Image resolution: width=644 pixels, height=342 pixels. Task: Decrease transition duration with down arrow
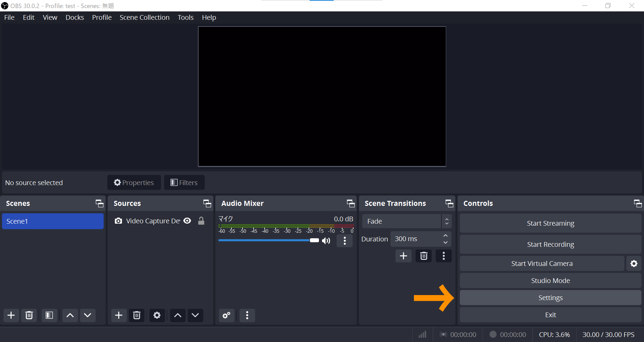(x=445, y=242)
